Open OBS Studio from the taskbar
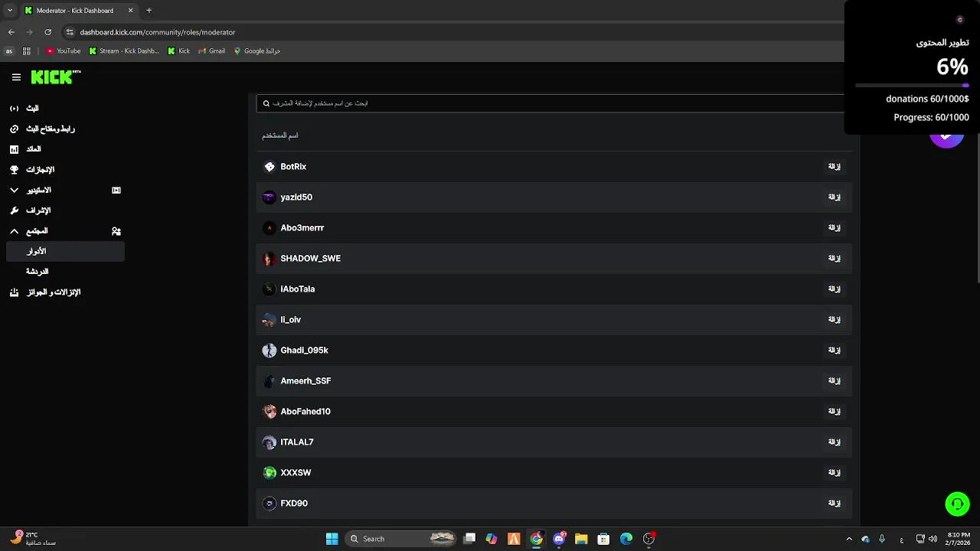The height and width of the screenshot is (551, 980). [648, 539]
